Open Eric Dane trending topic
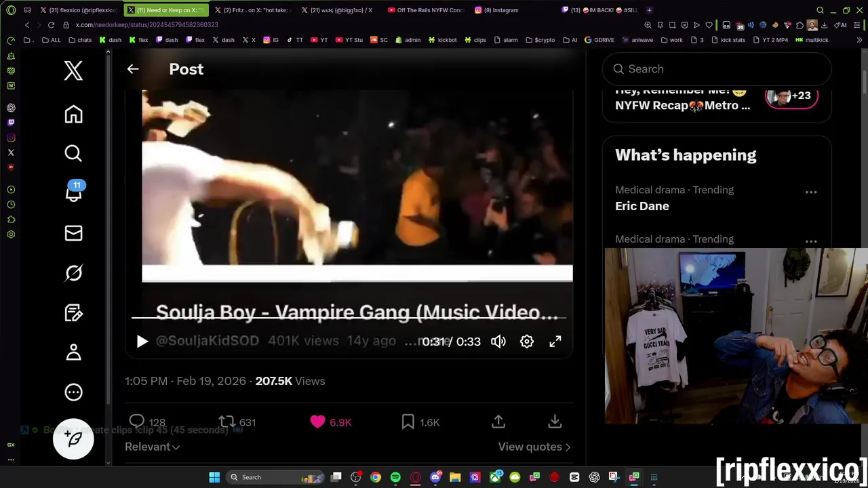The image size is (868, 488). [642, 206]
